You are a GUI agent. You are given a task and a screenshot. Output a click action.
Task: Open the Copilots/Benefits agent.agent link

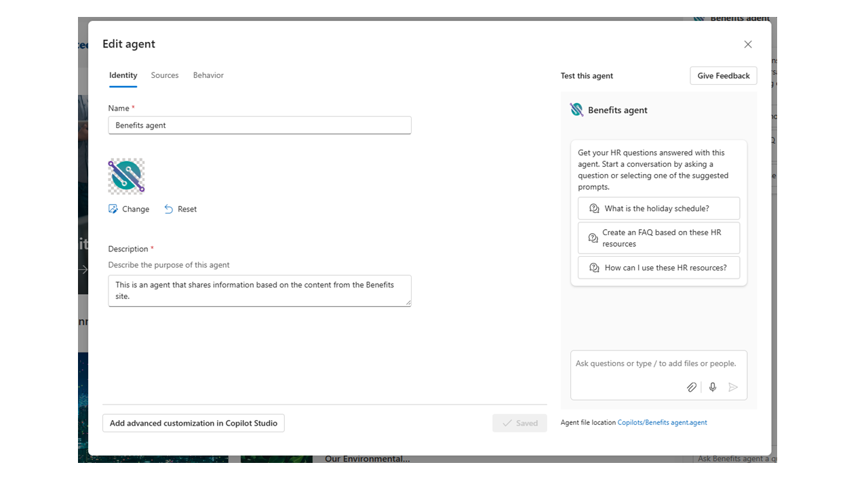[x=662, y=422]
